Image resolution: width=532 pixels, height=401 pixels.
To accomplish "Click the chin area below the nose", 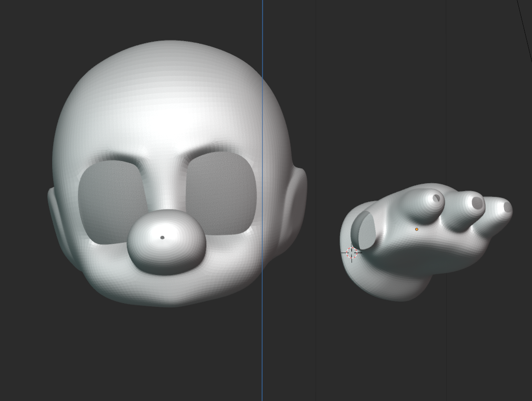I will point(168,289).
